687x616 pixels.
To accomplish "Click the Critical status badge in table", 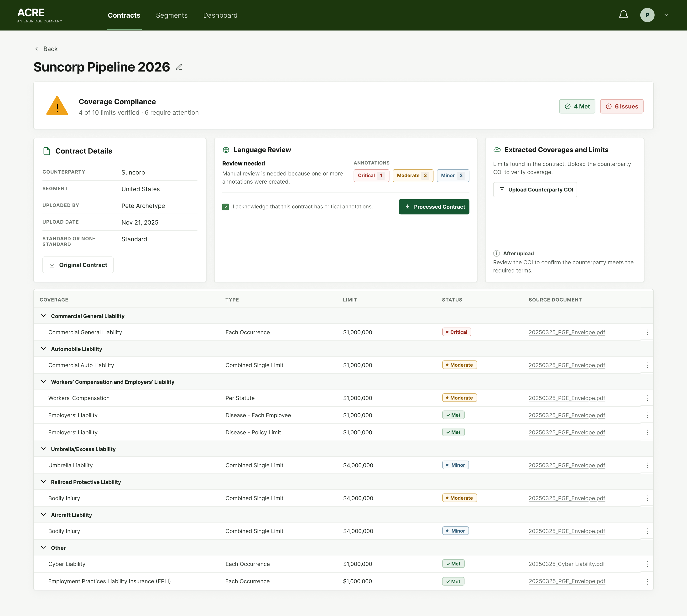I will point(456,332).
